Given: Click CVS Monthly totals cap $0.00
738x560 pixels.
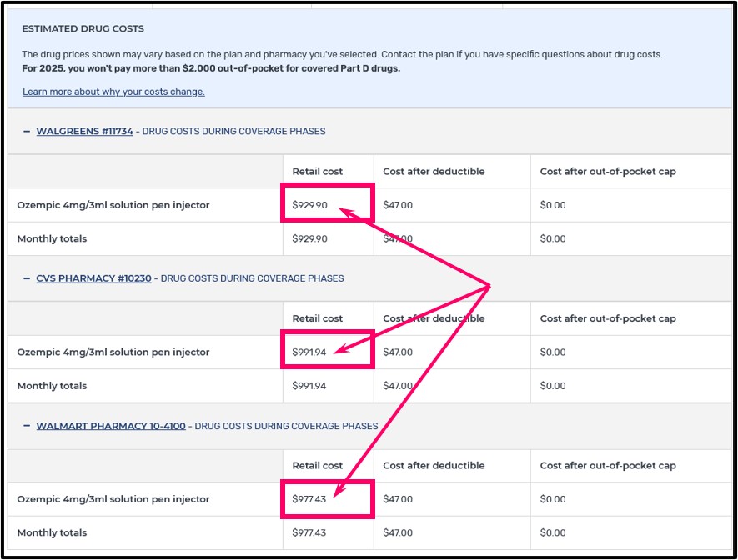Looking at the screenshot, I should click(553, 386).
